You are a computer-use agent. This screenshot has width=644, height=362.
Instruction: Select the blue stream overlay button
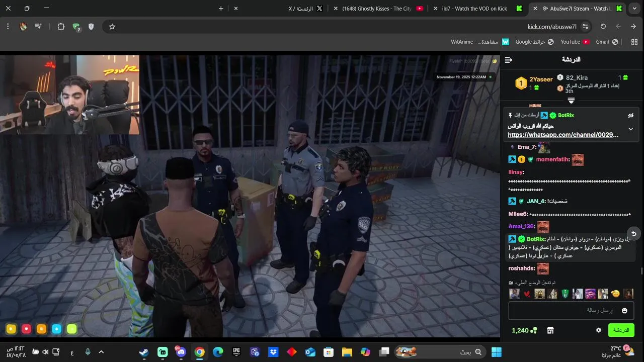[x=57, y=329]
